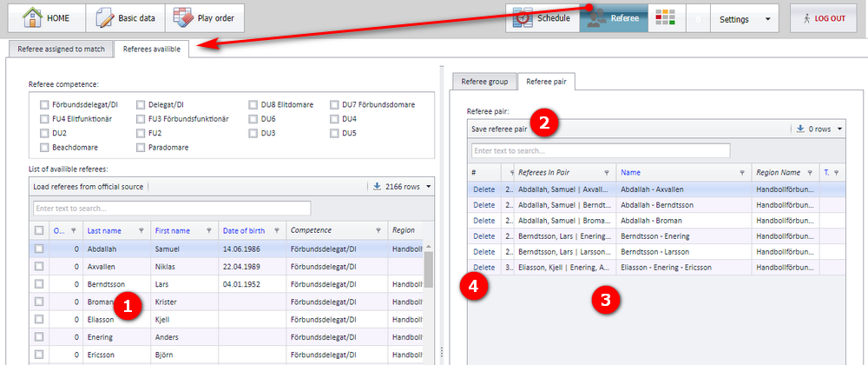Delete the Berndtsson - Enering pair
868x365 pixels.
pyautogui.click(x=483, y=236)
